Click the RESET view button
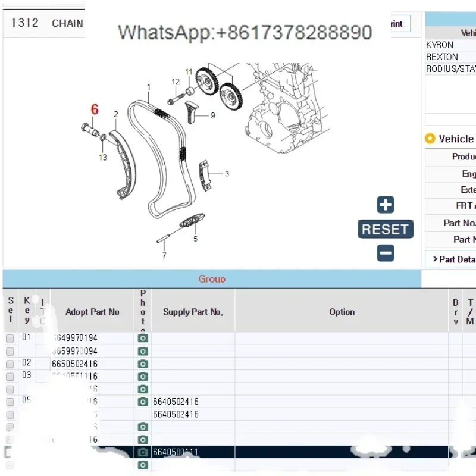This screenshot has width=476, height=476. click(x=386, y=229)
